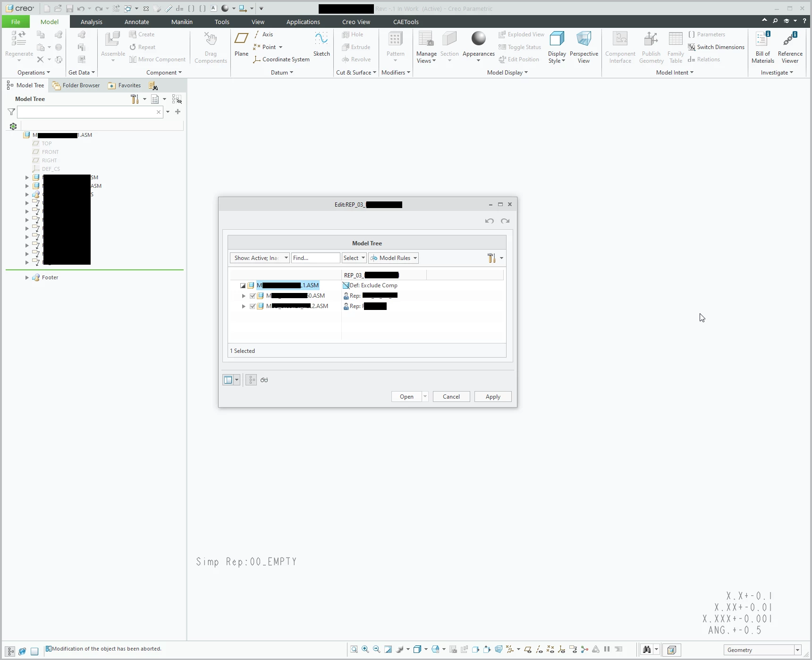Toggle the checkbox of the 2.ASM subassembly row
The width and height of the screenshot is (812, 660).
click(253, 306)
